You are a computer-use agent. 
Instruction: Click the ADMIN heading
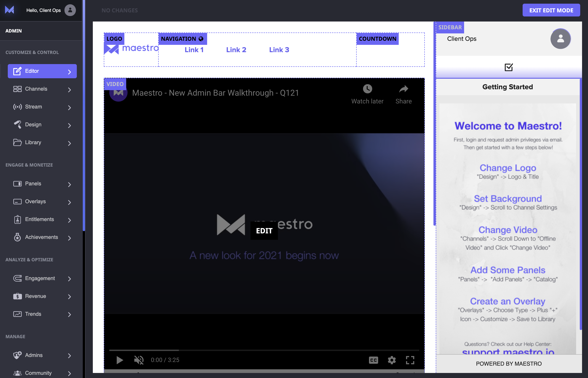pyautogui.click(x=14, y=31)
